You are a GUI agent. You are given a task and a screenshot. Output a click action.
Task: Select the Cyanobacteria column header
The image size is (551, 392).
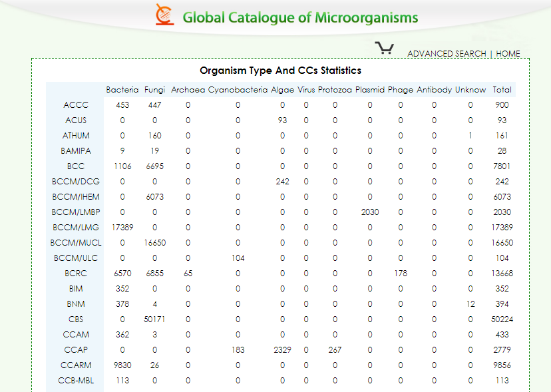point(238,90)
